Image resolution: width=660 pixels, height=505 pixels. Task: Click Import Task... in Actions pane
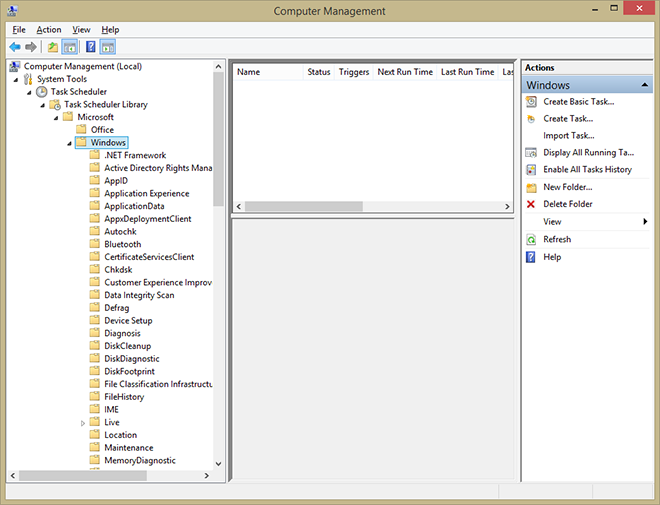[569, 136]
